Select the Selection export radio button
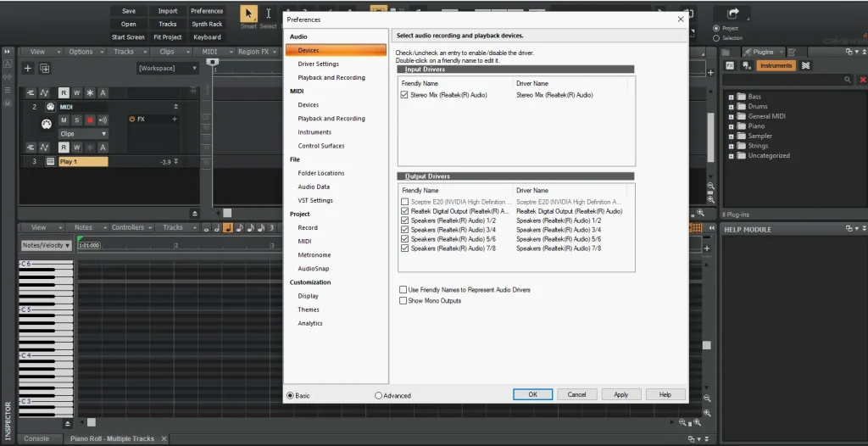 716,38
